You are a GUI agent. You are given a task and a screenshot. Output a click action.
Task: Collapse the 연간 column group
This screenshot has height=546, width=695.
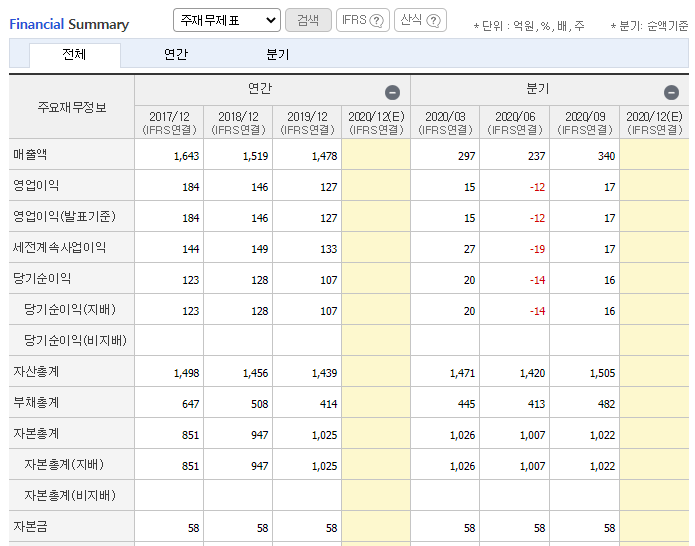pos(392,93)
